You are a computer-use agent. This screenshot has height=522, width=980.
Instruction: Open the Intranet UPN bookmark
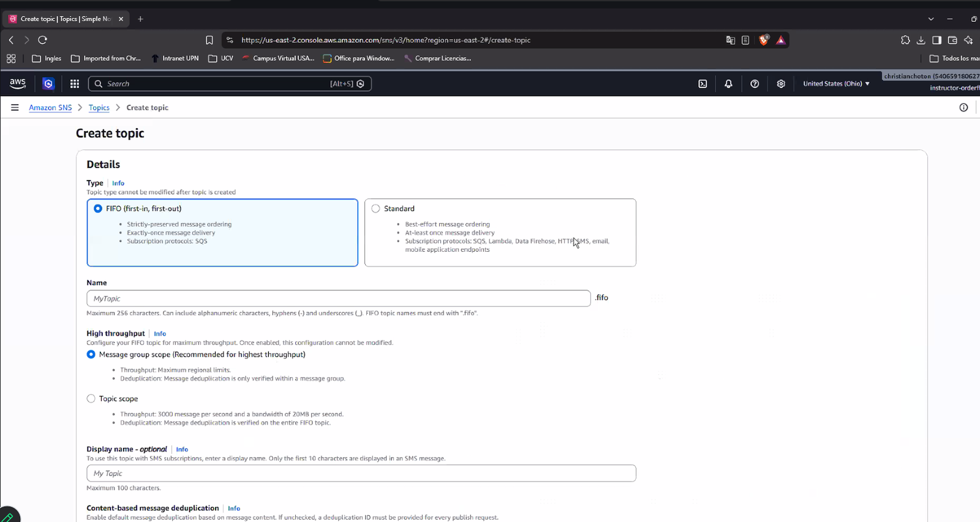[175, 59]
